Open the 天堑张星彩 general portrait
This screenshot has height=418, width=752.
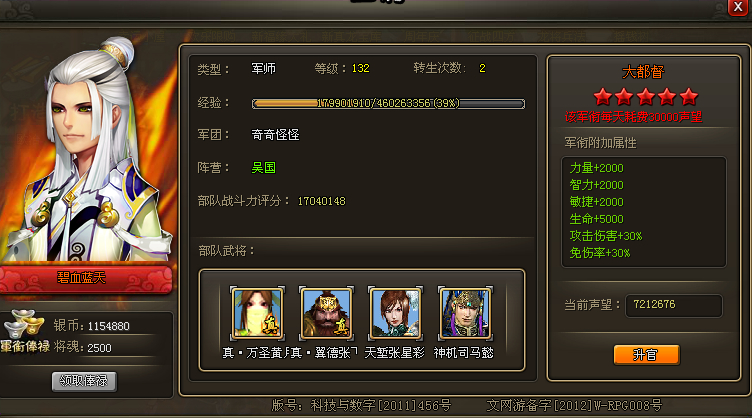pos(395,313)
